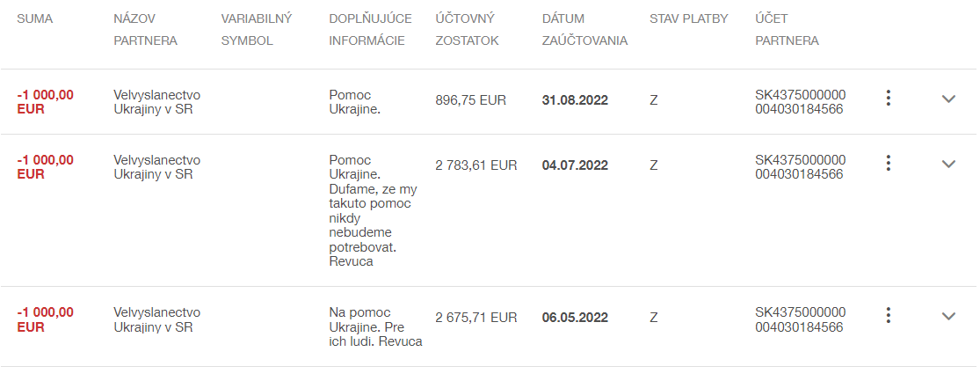
Task: Click note 'Na pomoc Ukrajine. Pre ich ludi. Revuca'
Action: point(375,326)
